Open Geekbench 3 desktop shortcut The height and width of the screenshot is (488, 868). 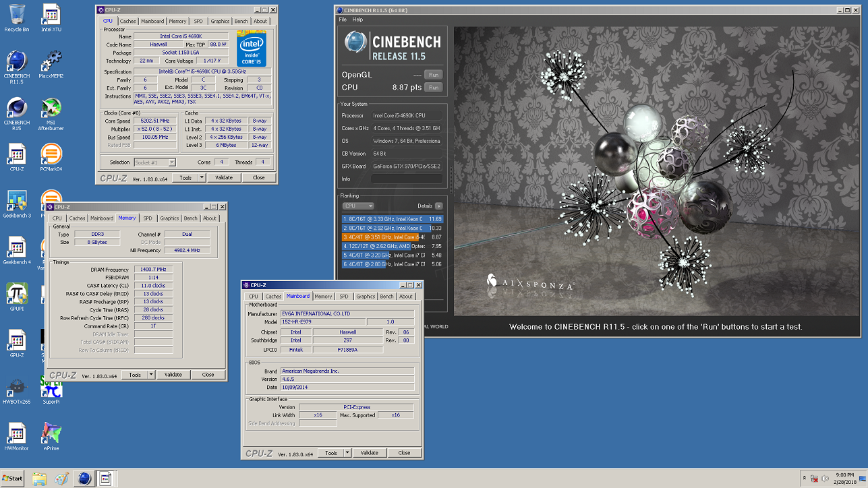[x=17, y=204]
